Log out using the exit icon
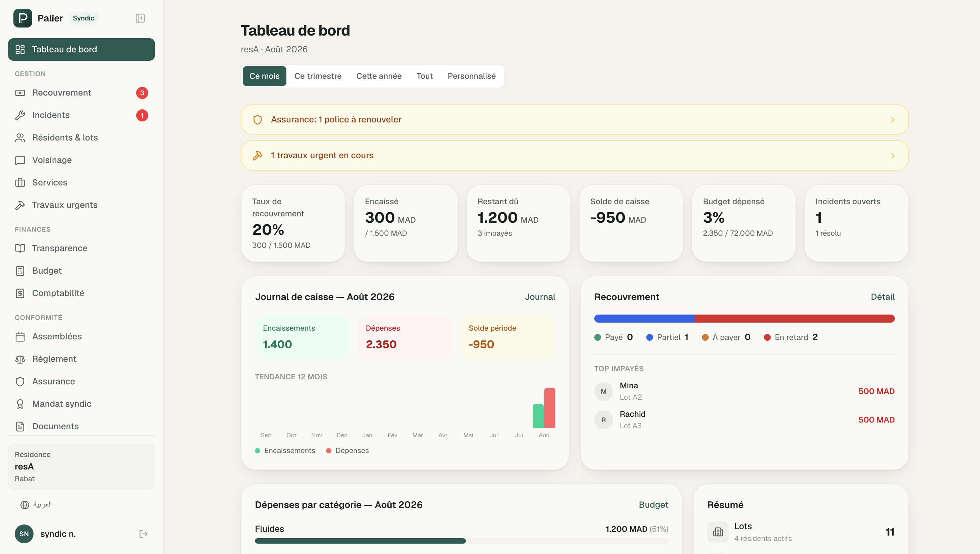This screenshot has width=980, height=554. (x=144, y=534)
